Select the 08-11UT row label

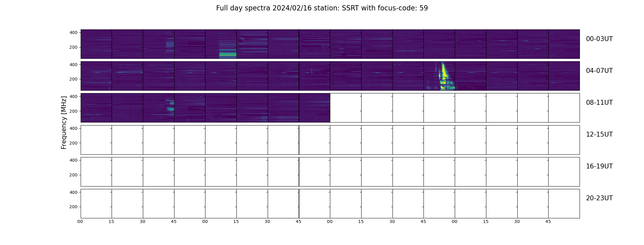[x=599, y=103]
